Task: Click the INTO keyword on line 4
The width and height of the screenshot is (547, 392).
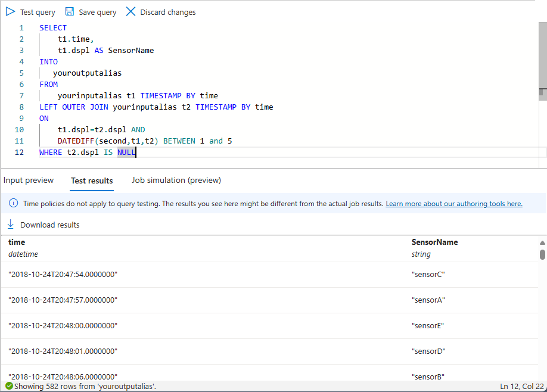Action: pyautogui.click(x=48, y=62)
